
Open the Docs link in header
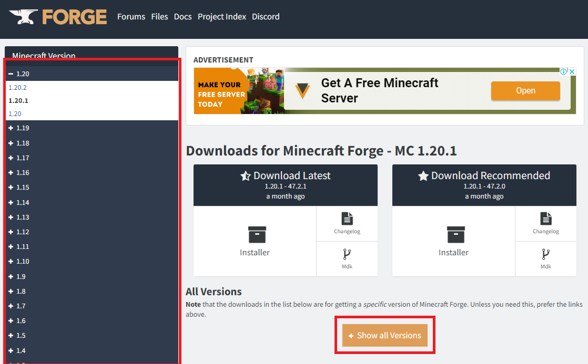(183, 16)
